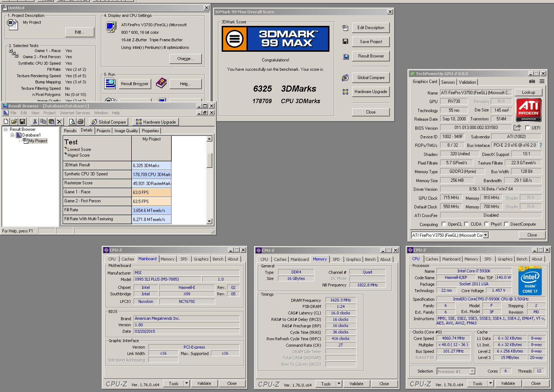Click Bus Interface question mark in GPU-Z
Viewport: 554px width, 392px height.
pos(541,145)
